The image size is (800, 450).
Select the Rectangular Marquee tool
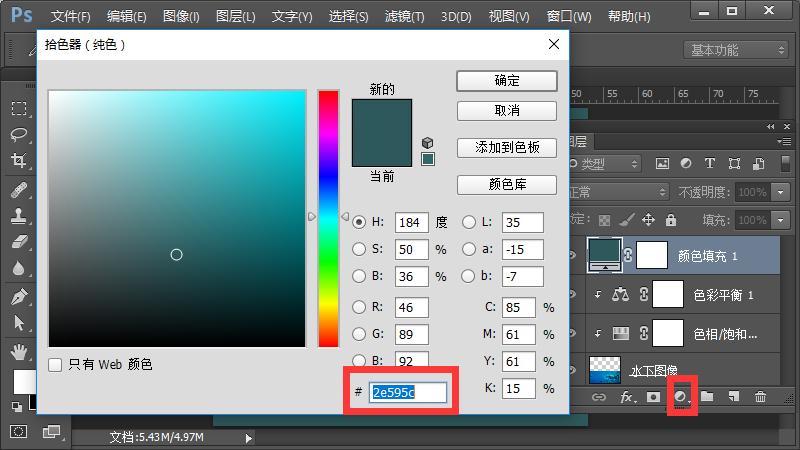19,108
